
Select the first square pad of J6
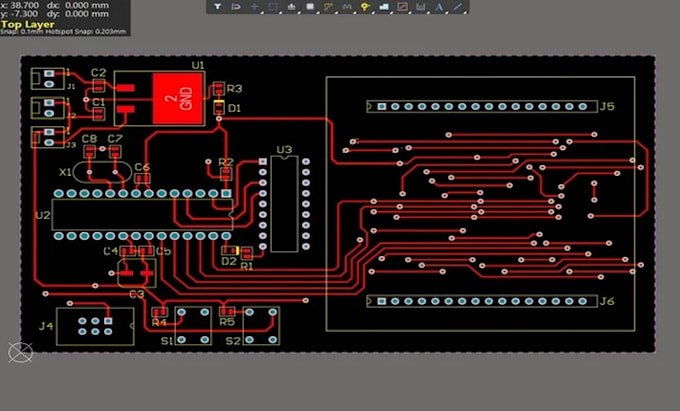[x=382, y=301]
